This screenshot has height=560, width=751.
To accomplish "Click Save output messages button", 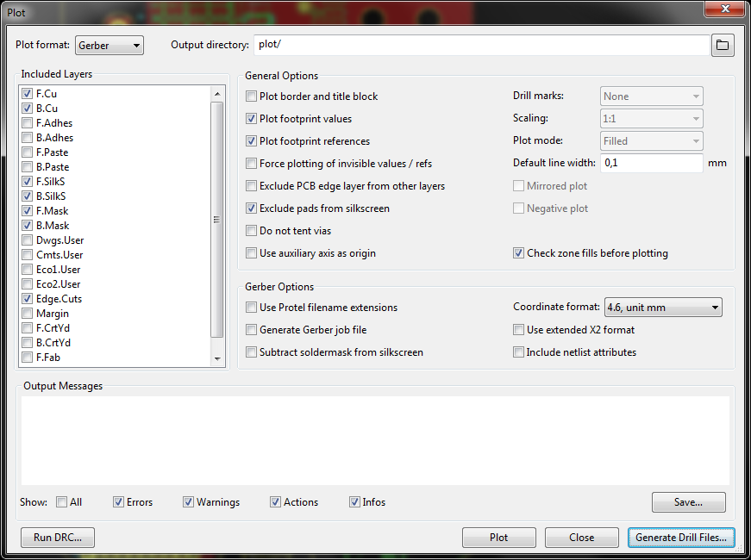I will click(688, 502).
